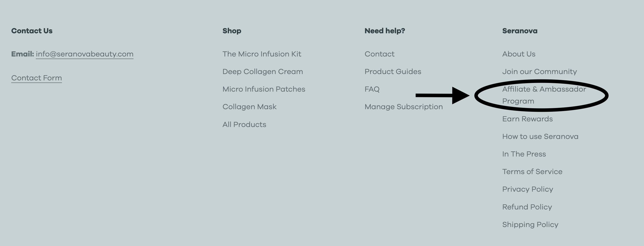This screenshot has width=644, height=246.
Task: Read the Terms of Service
Action: coord(532,171)
